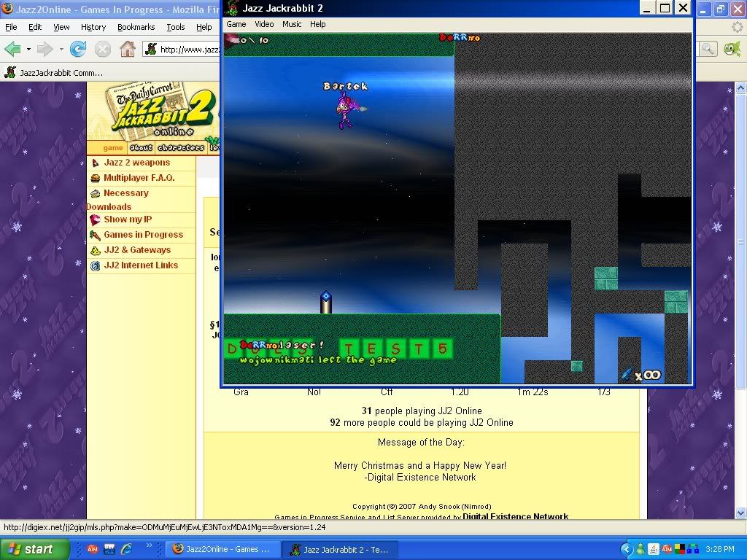The height and width of the screenshot is (560, 747).
Task: Open the Video menu in Jazz Jackrabbit 2
Action: click(x=264, y=24)
